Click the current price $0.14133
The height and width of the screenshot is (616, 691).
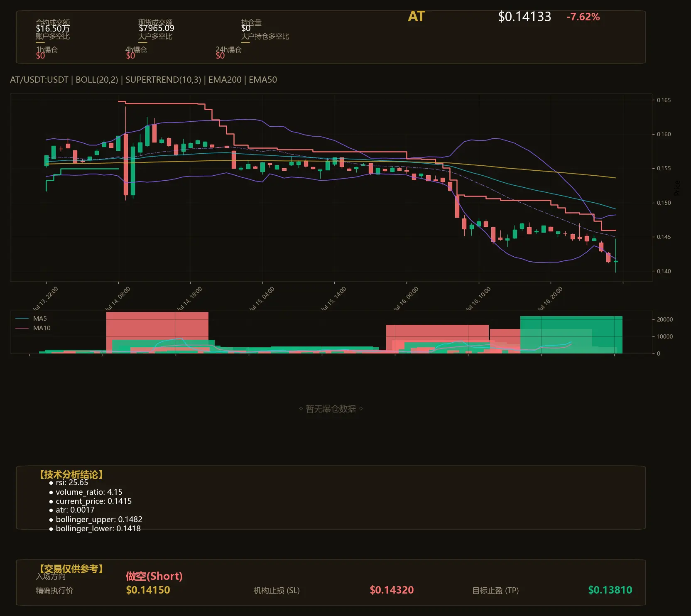click(524, 17)
